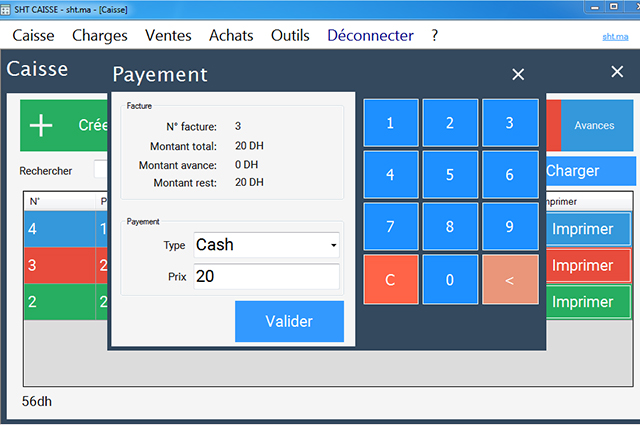Tap keypad digit 2
Screen dimensions: 640x425
(450, 122)
